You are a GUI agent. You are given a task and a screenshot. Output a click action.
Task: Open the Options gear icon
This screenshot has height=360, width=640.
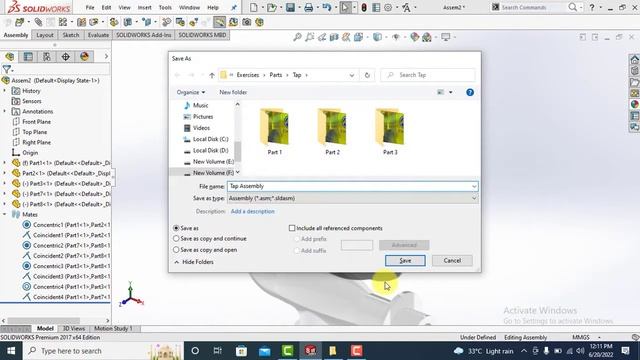388,7
